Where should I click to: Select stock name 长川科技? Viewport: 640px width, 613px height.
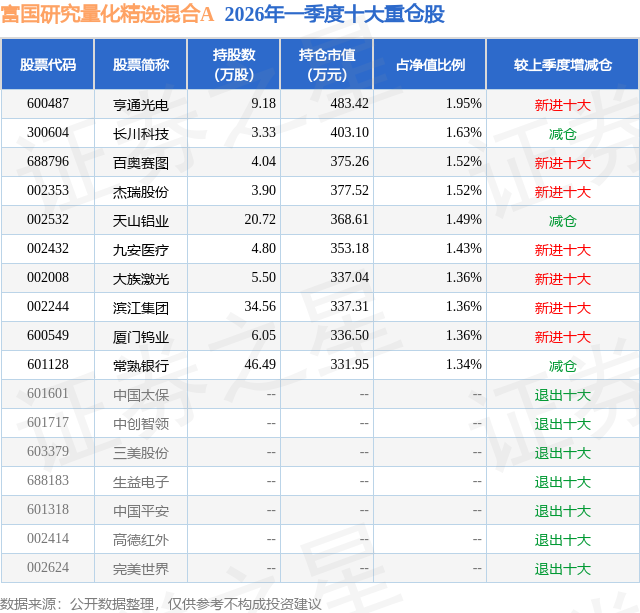[x=141, y=134]
